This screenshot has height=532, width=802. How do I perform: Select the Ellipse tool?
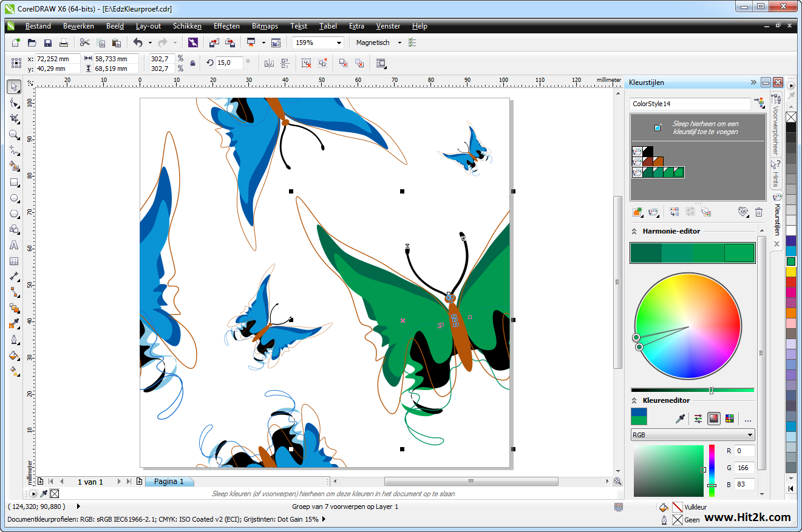coord(14,198)
